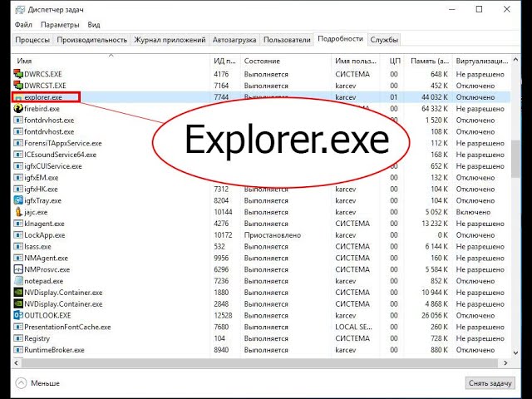
Task: Click the 64 332 K memory value
Action: (x=434, y=109)
